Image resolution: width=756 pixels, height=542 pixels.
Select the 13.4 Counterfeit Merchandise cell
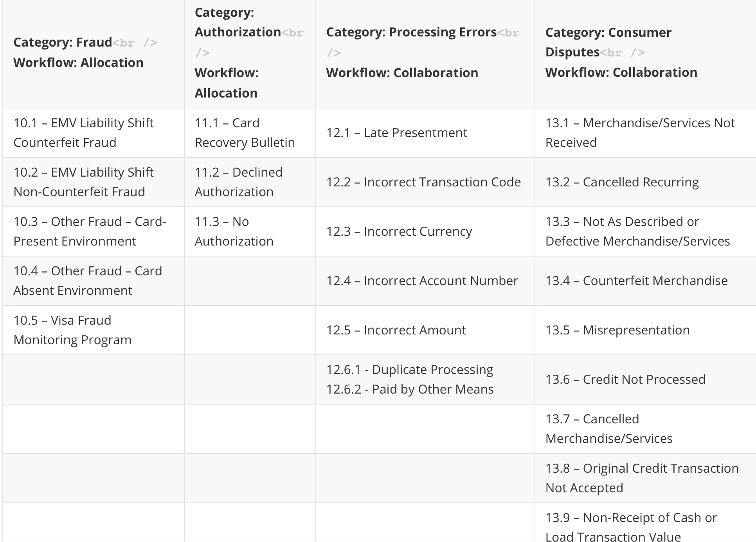tap(637, 281)
